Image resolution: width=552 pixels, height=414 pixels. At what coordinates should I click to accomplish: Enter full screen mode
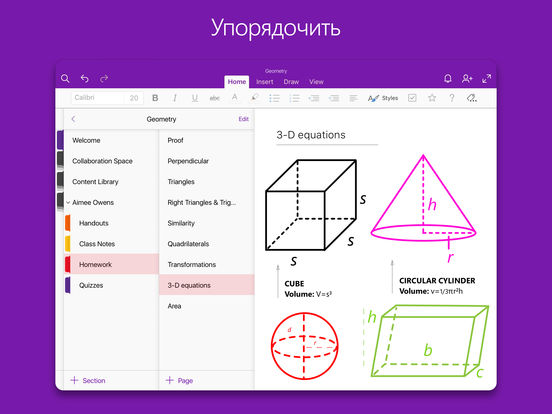(487, 79)
